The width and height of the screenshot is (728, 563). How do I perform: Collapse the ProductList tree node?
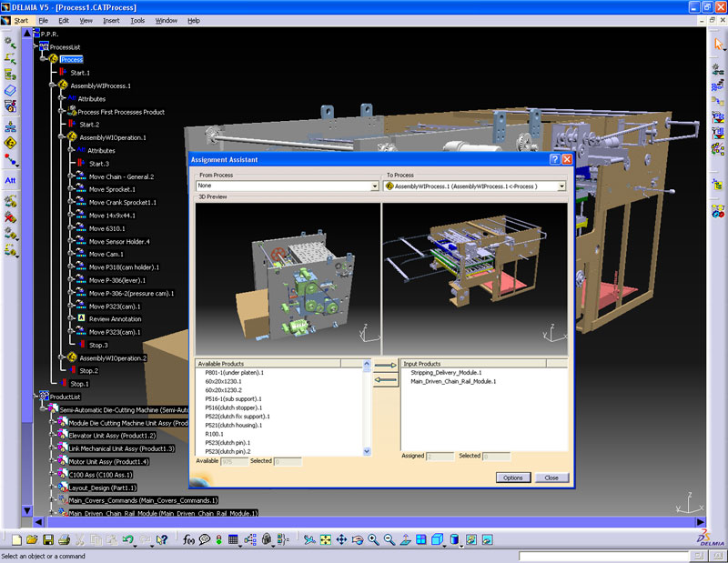click(35, 397)
